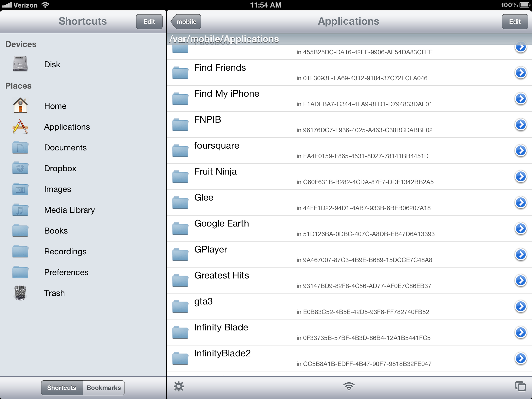Open the windows/tabs icon at bottom right
Screen dimensions: 532x399
(520, 386)
